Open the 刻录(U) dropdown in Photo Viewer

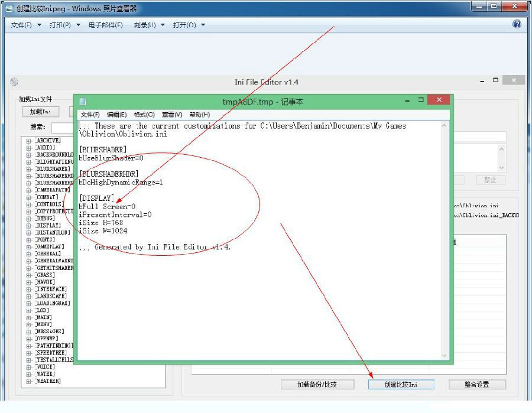(x=150, y=25)
